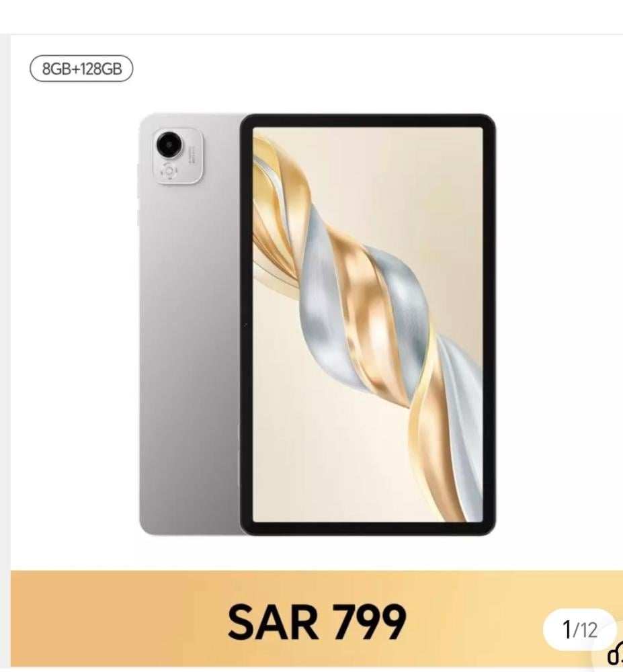The height and width of the screenshot is (672, 623).
Task: Click the ring flash below the camera lens
Action: tap(169, 171)
